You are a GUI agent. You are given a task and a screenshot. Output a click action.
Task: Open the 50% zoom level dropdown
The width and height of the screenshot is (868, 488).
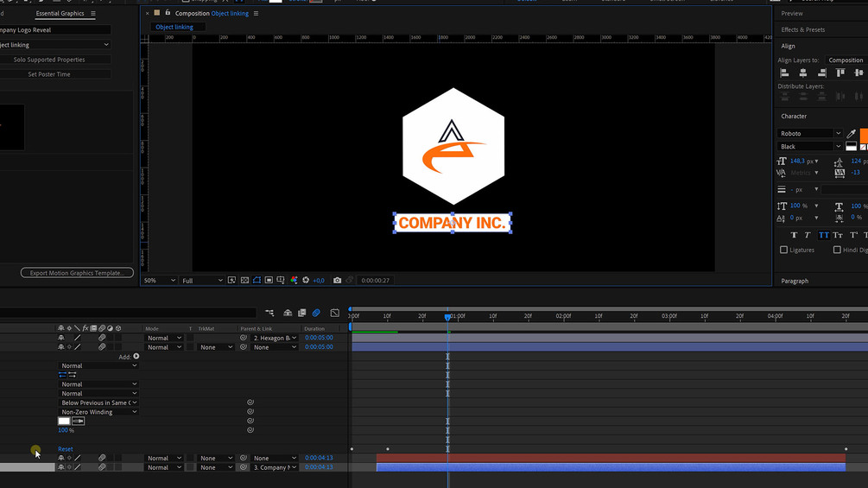159,281
